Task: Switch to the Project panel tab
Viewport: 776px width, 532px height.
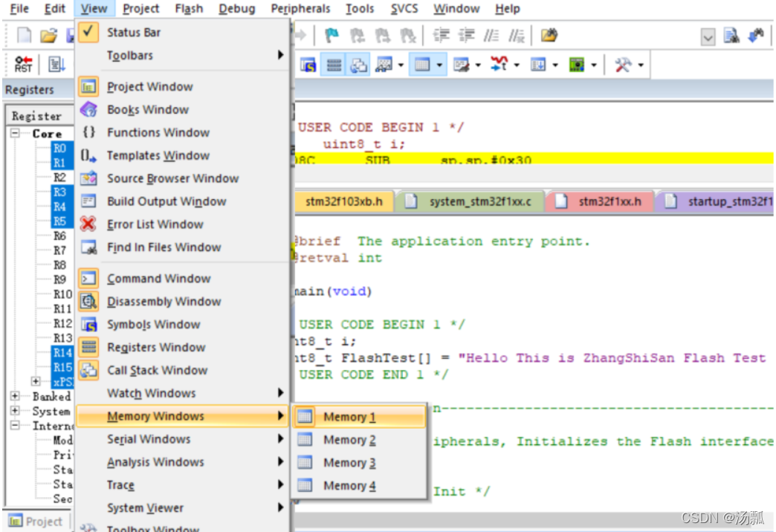Action: point(36,521)
